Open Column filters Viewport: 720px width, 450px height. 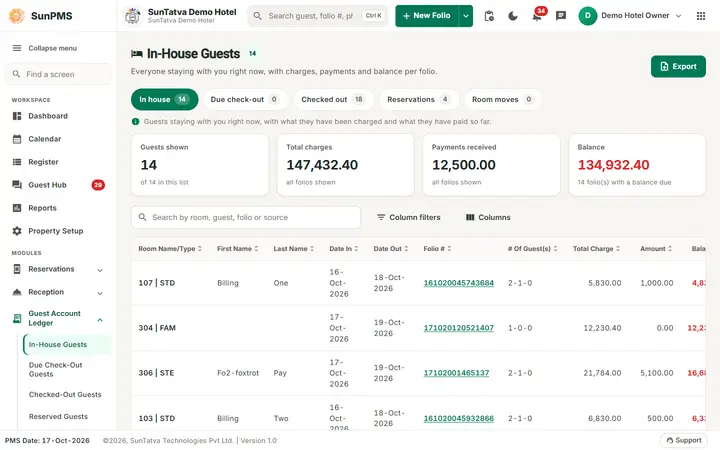(408, 217)
